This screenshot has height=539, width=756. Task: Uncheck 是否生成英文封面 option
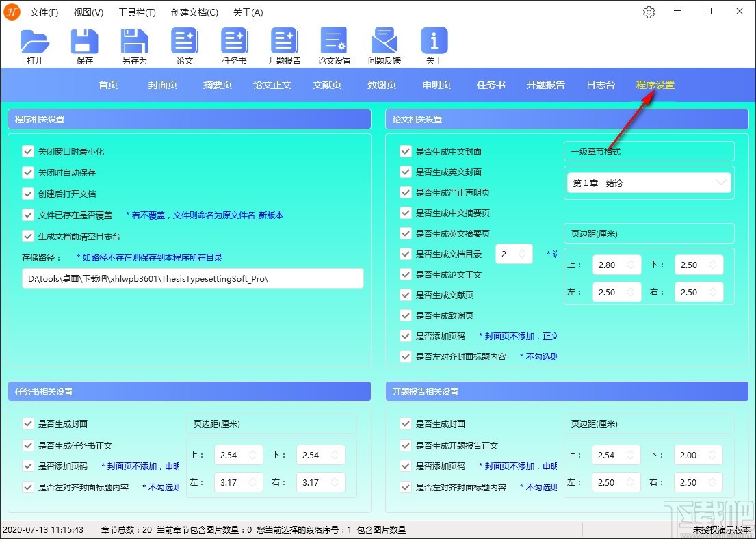406,172
